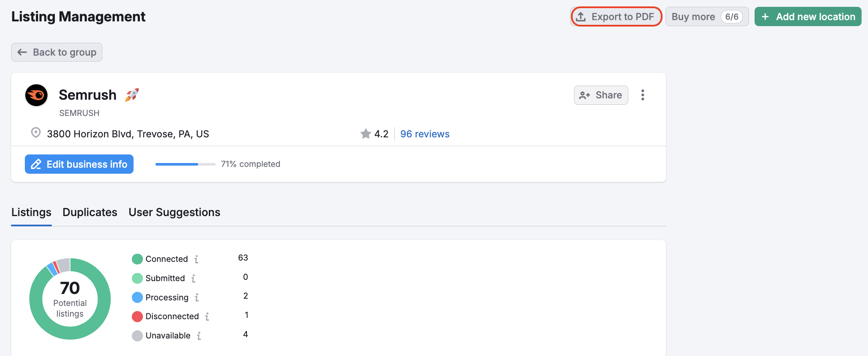Screen dimensions: 868x356
Task: Click the rocket emoji next to Semrush
Action: pos(132,95)
